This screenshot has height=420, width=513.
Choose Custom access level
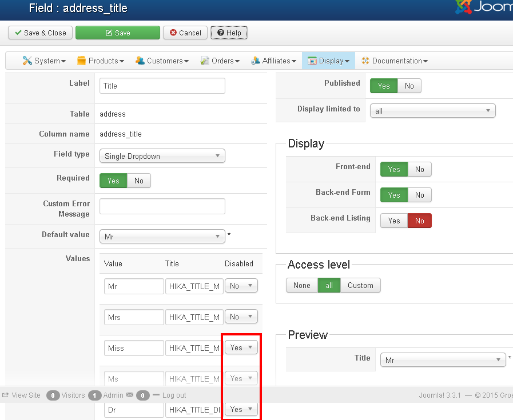(x=360, y=285)
